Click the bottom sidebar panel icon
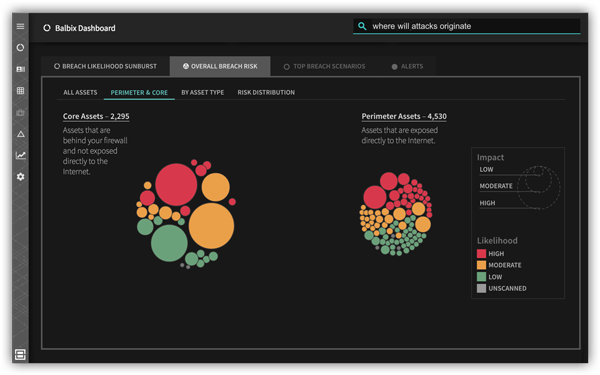Screen dimensions: 600x375 coord(20,354)
